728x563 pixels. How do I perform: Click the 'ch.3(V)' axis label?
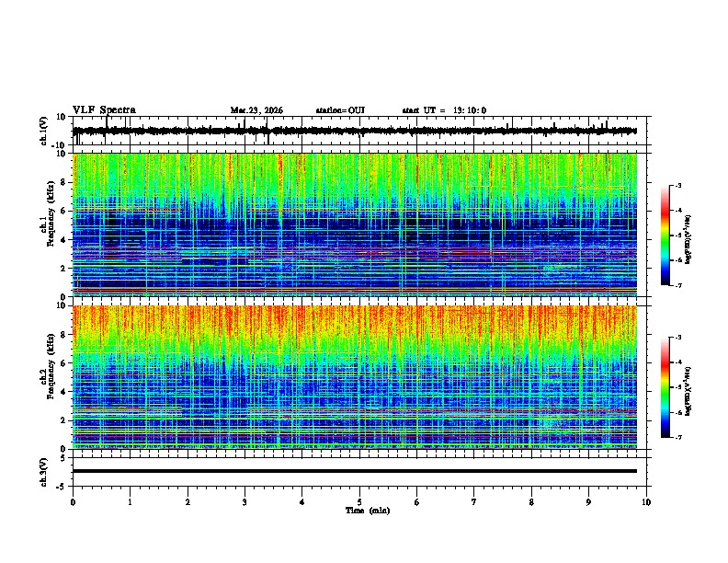[x=44, y=472]
